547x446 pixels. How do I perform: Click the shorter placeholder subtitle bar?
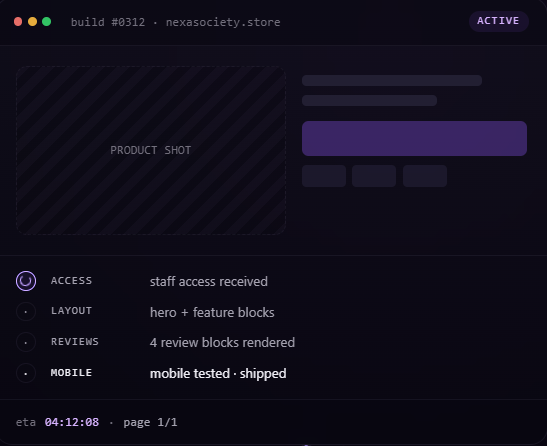tap(369, 101)
